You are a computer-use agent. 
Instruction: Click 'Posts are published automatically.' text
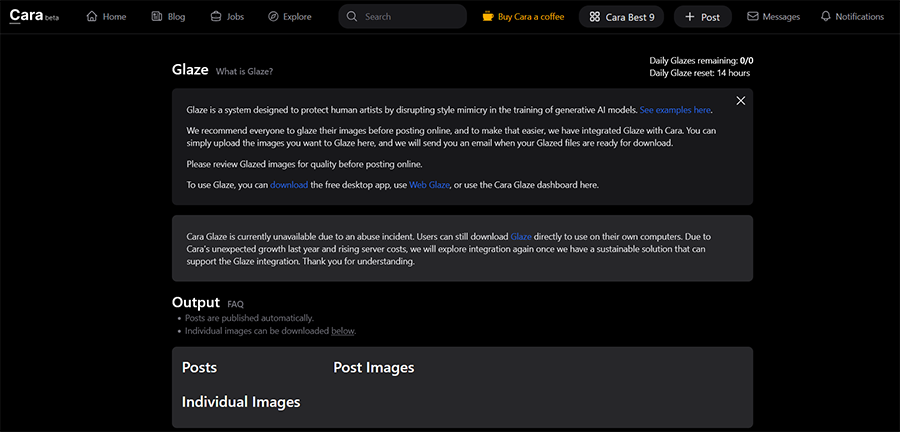(250, 318)
